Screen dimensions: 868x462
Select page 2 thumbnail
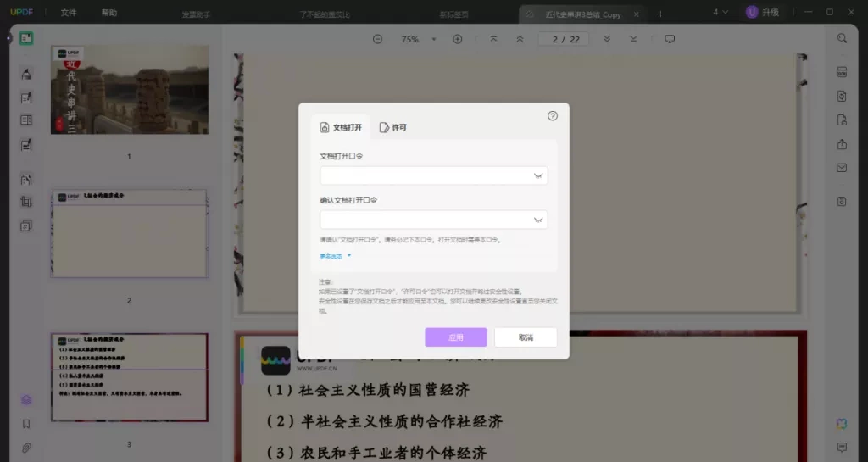tap(130, 233)
